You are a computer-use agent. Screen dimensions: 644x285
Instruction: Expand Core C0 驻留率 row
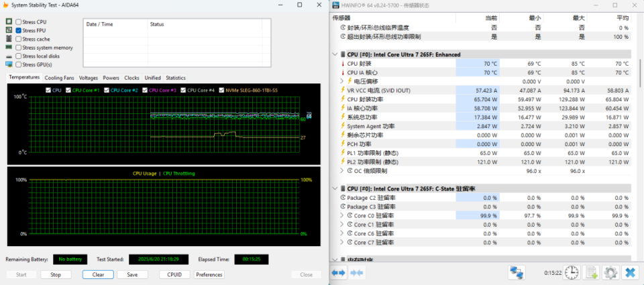(341, 215)
